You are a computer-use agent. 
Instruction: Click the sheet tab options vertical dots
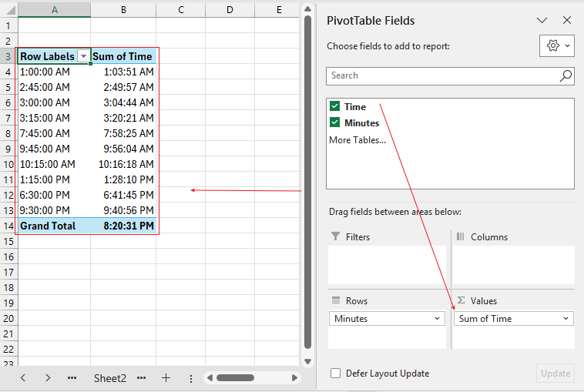click(190, 378)
